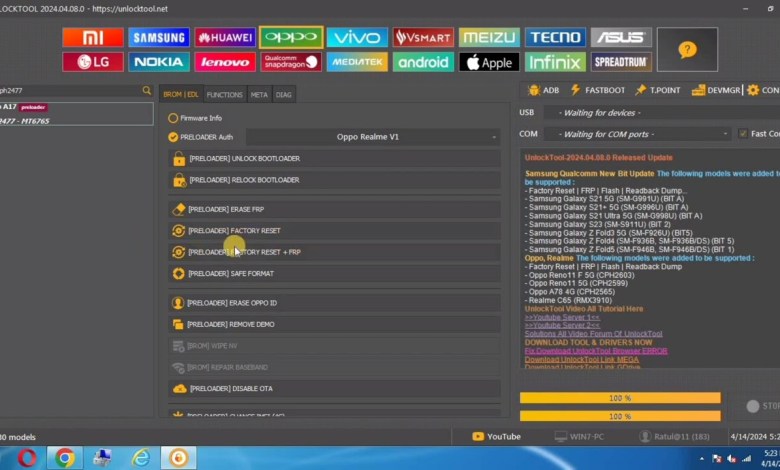Toggle the Fast Connect checkbox

(x=743, y=134)
